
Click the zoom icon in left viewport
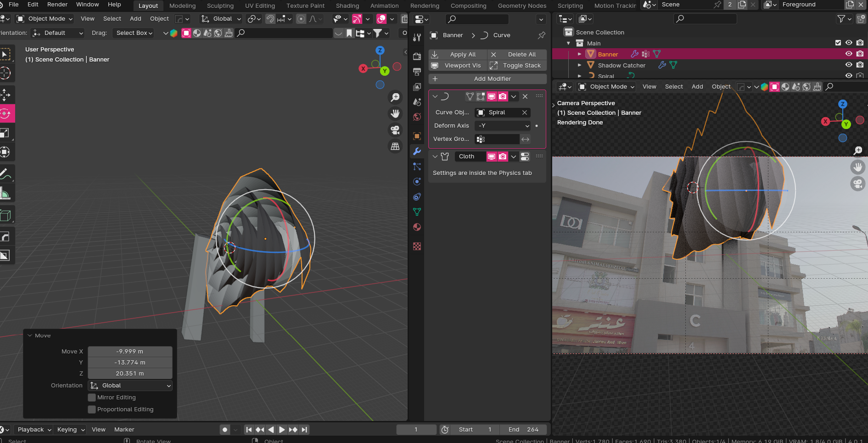click(395, 97)
